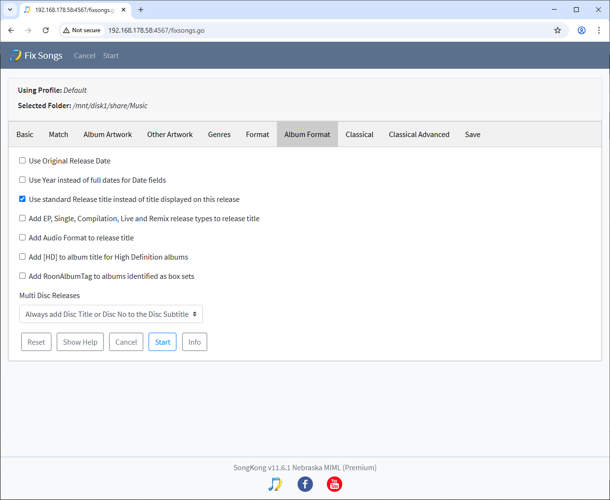Switch to the Format tab
Screen dimensions: 610x500
[257, 134]
